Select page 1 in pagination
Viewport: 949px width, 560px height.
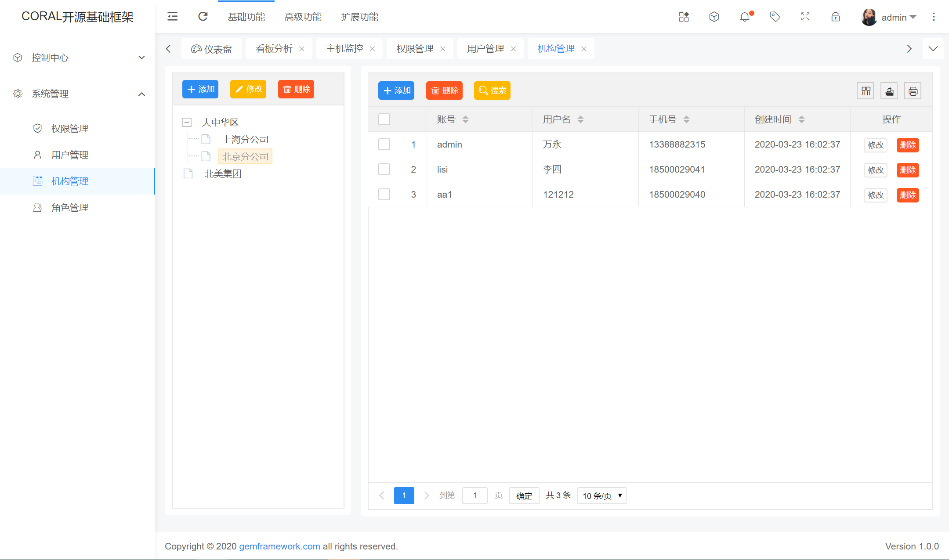click(404, 495)
